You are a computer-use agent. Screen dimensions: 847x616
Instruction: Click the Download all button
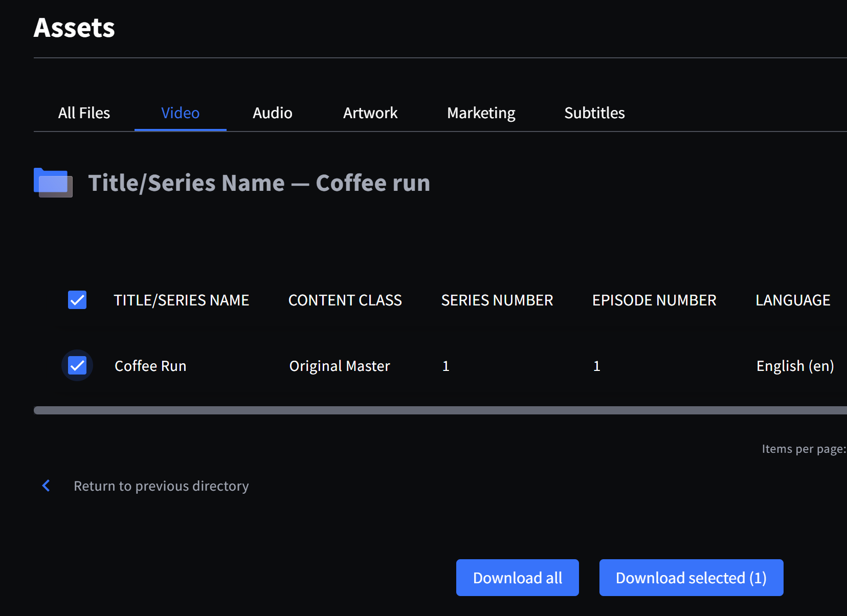518,578
